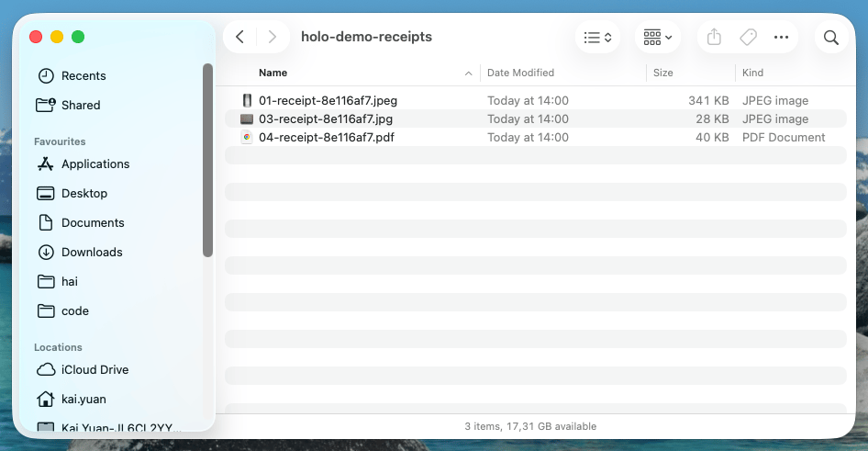
Task: Click the Downloads arrow icon
Action: [x=46, y=252]
